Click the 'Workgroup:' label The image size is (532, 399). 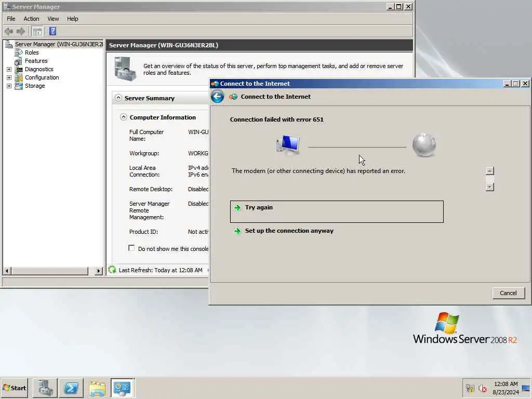[x=144, y=153]
